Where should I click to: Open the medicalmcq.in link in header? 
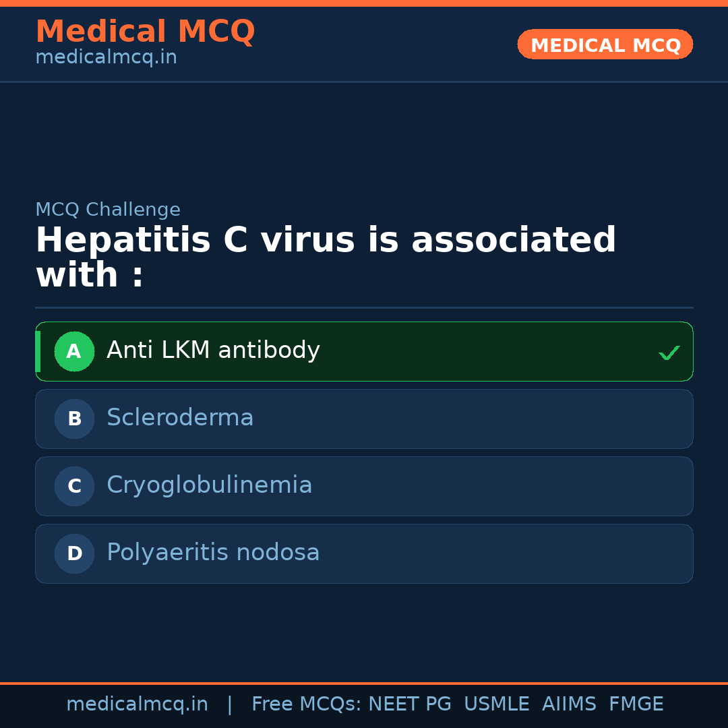point(106,58)
